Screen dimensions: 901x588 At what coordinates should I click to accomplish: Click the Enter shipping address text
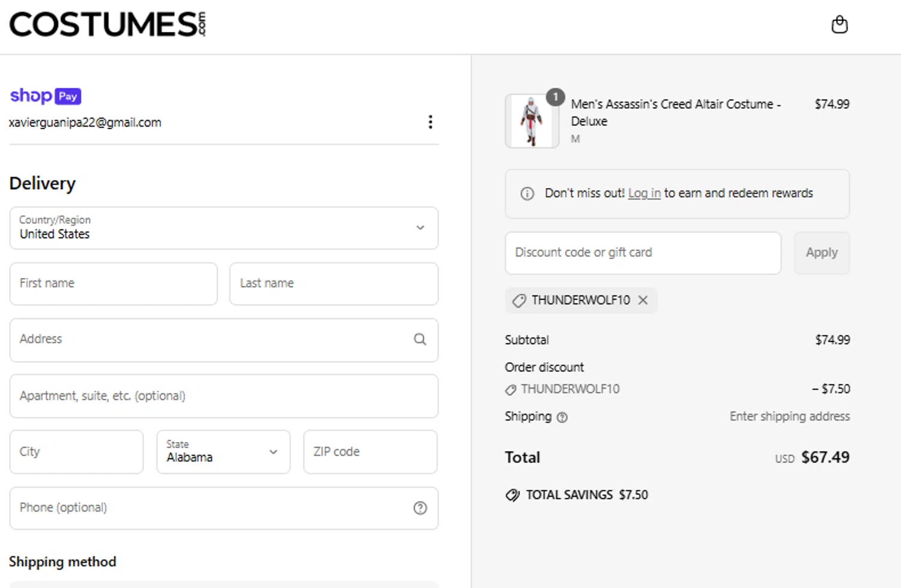[790, 416]
